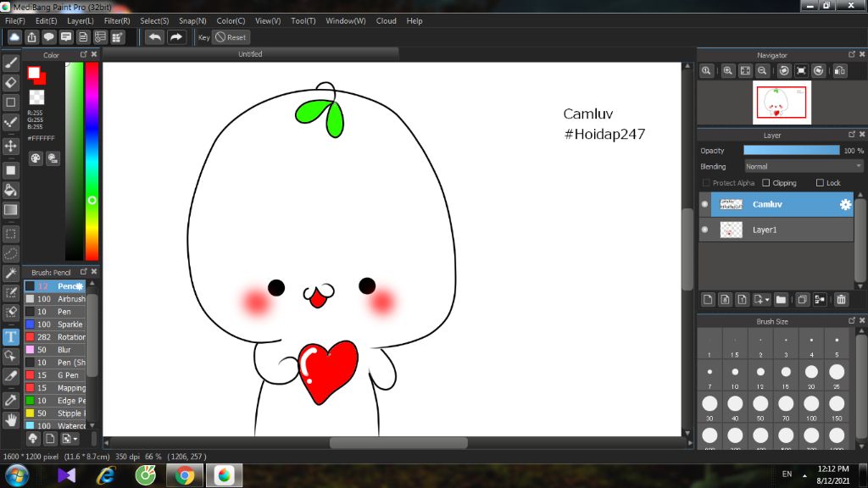Select the Untitled canvas tab
Viewport: 868px width, 488px height.
pyautogui.click(x=250, y=54)
